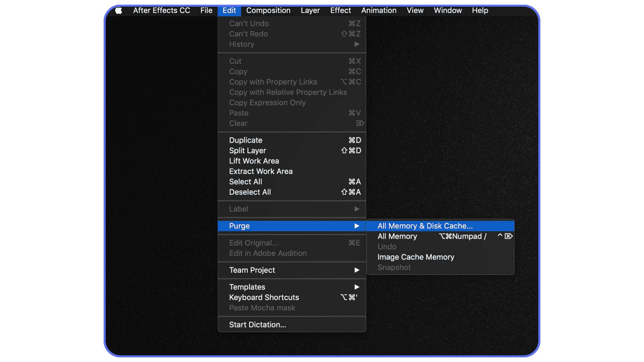Click Select All

click(x=246, y=182)
